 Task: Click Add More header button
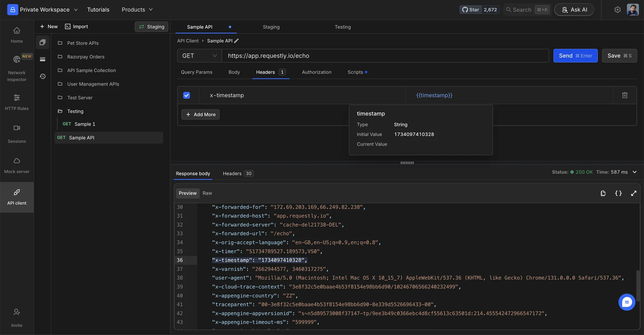200,114
